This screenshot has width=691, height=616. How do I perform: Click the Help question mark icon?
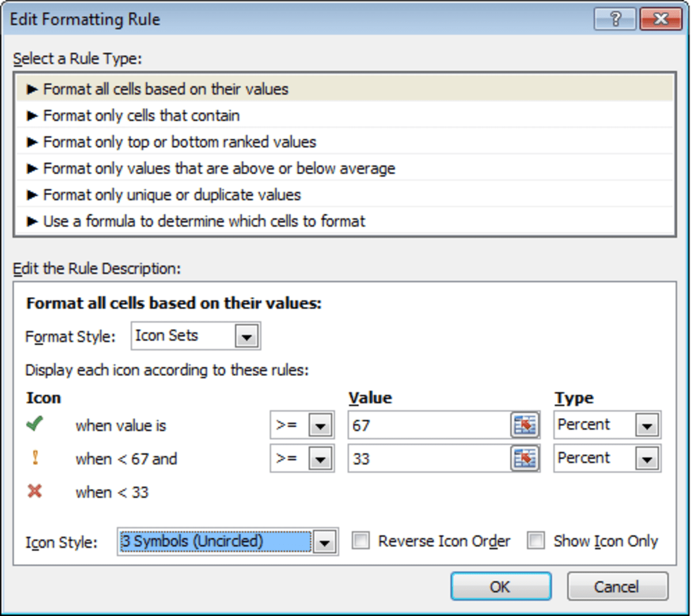(x=614, y=18)
